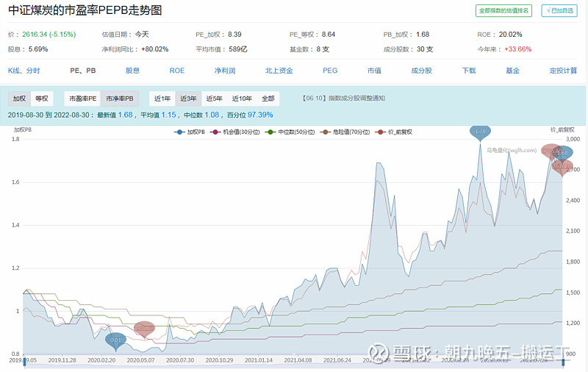View the PEG tab
This screenshot has width=588, height=372.
coord(330,71)
